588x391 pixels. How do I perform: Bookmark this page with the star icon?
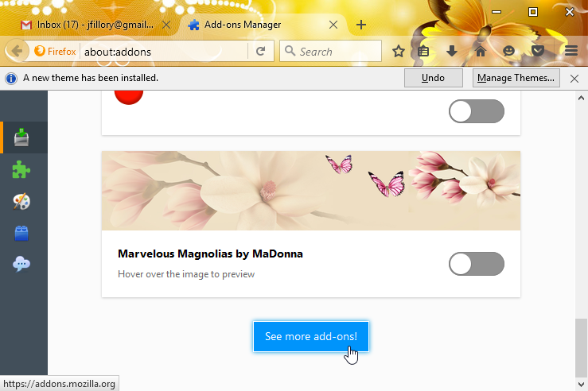(x=398, y=52)
